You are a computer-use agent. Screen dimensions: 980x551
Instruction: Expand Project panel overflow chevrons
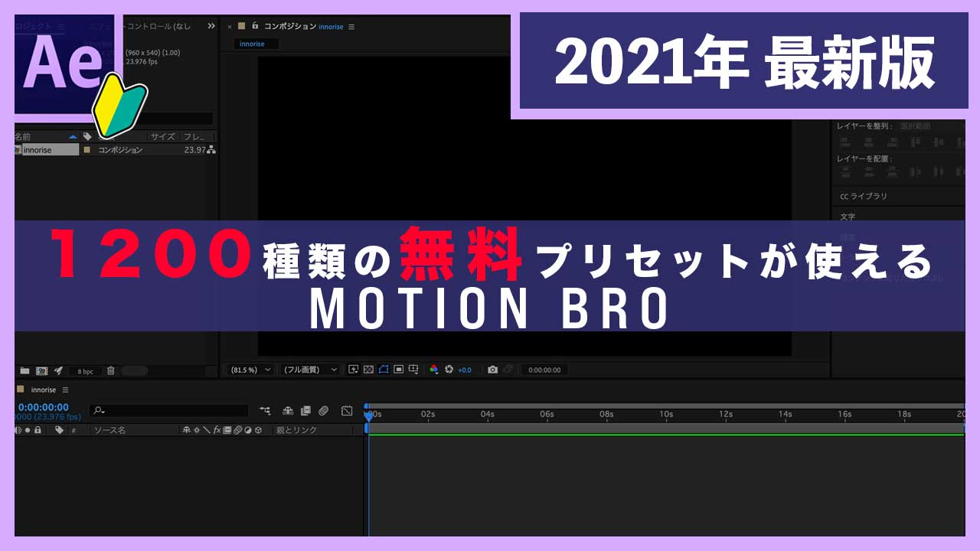211,26
